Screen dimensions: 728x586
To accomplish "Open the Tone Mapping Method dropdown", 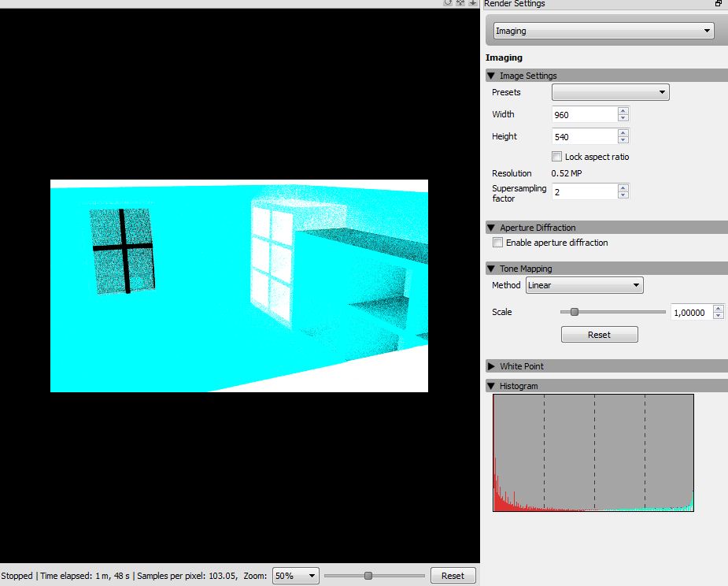I will click(x=585, y=285).
